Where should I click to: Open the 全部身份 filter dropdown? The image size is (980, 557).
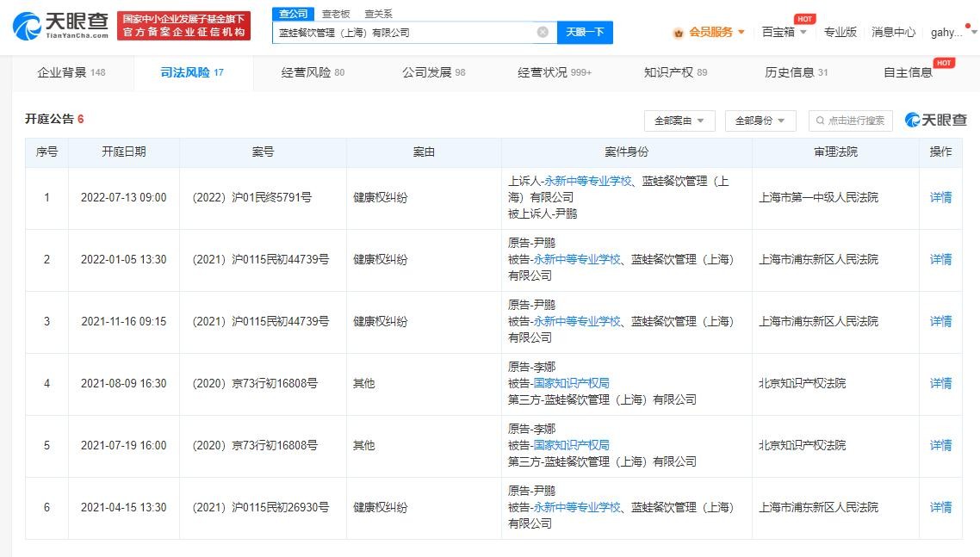point(760,121)
